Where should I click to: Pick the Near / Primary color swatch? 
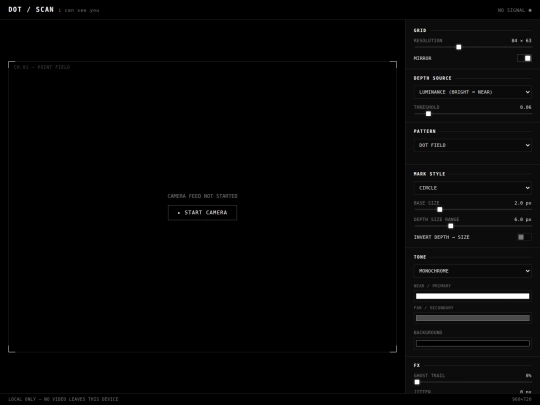coord(472,296)
